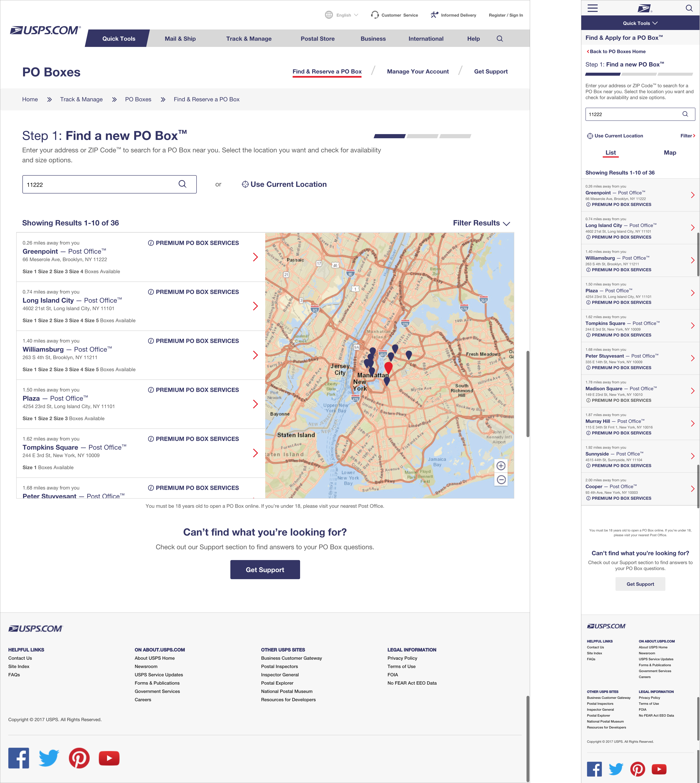Open Williamsburg result arrow in desktop list
The width and height of the screenshot is (700, 783).
tap(255, 355)
